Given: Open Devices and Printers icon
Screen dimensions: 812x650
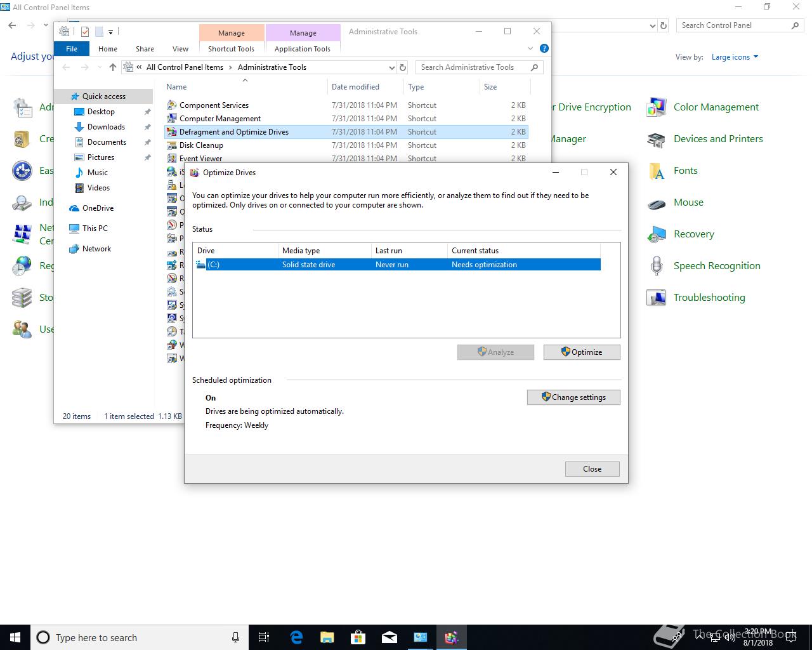Looking at the screenshot, I should [656, 139].
